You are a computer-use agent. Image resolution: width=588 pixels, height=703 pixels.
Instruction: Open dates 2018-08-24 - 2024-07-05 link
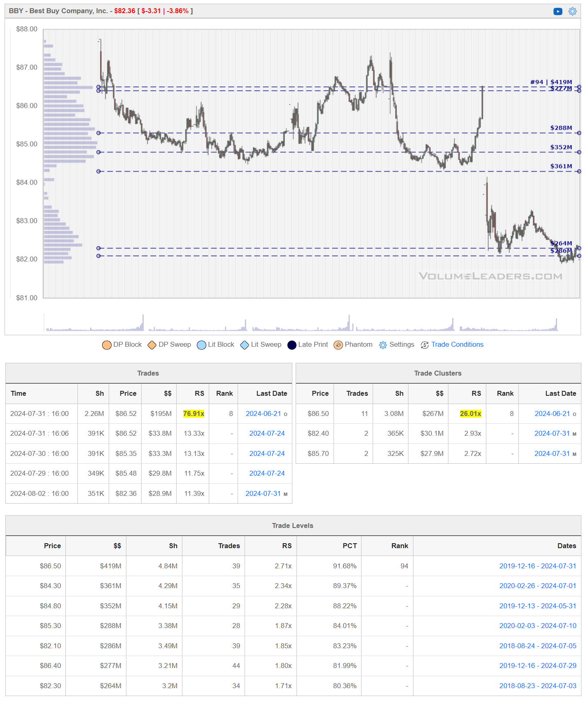click(x=538, y=646)
